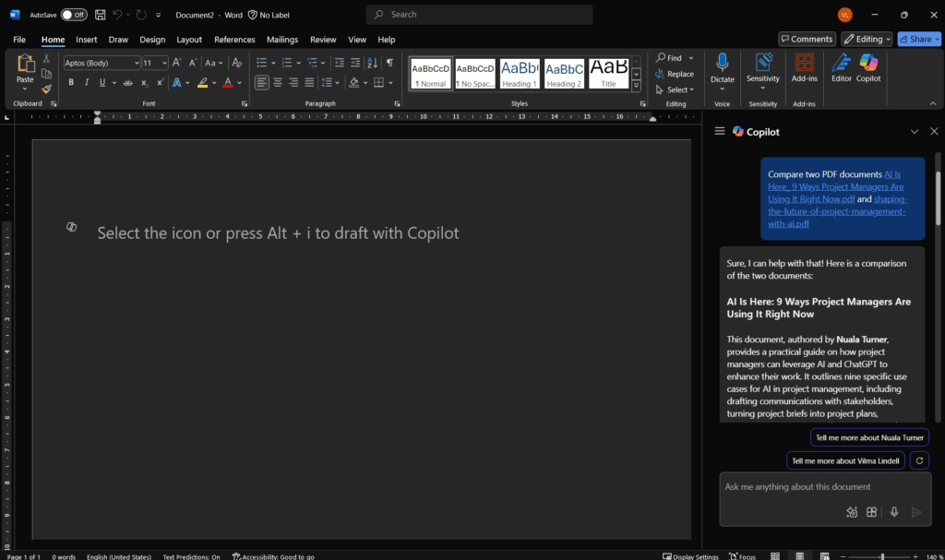Screen dimensions: 945x560
Task: Click the Save icon in title bar
Action: pyautogui.click(x=100, y=15)
